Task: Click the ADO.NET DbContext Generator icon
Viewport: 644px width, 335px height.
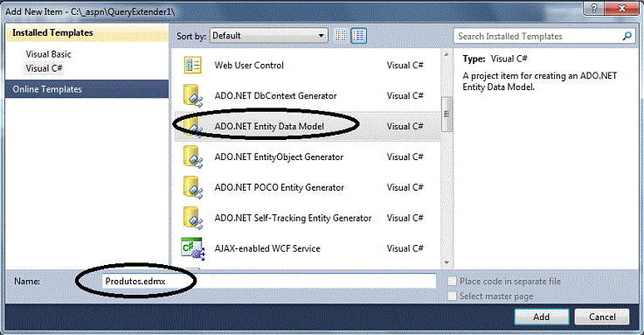Action: (x=192, y=95)
